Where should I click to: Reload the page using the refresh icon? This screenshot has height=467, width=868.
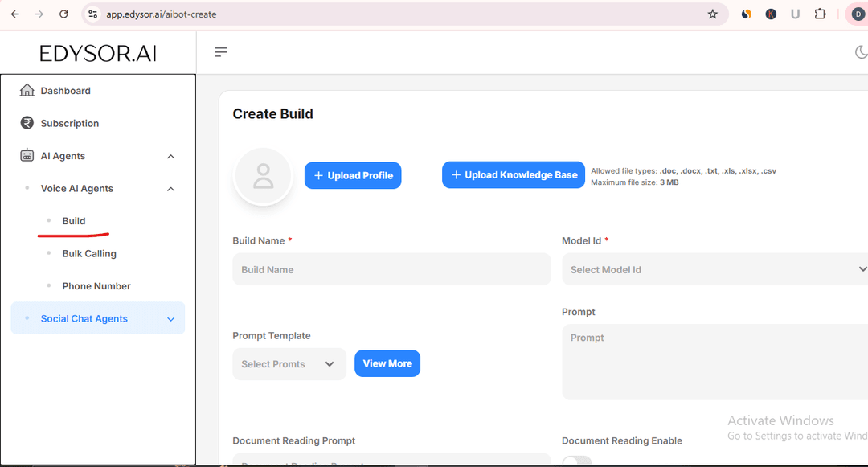(63, 14)
